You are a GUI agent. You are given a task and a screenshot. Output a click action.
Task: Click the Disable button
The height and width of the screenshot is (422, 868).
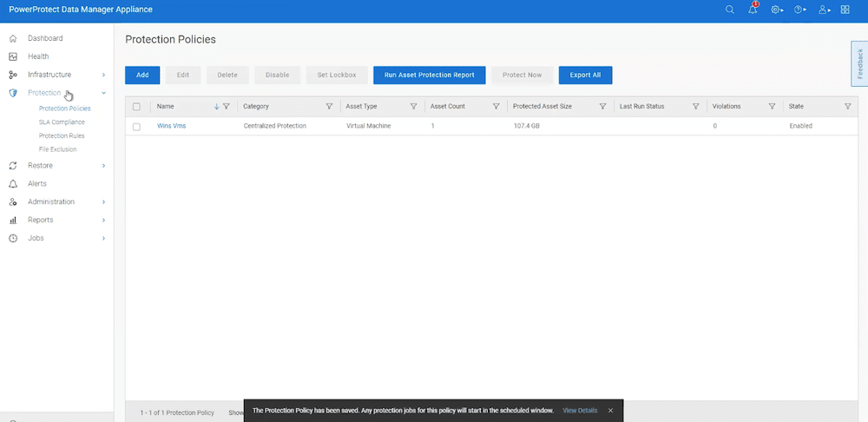278,76
